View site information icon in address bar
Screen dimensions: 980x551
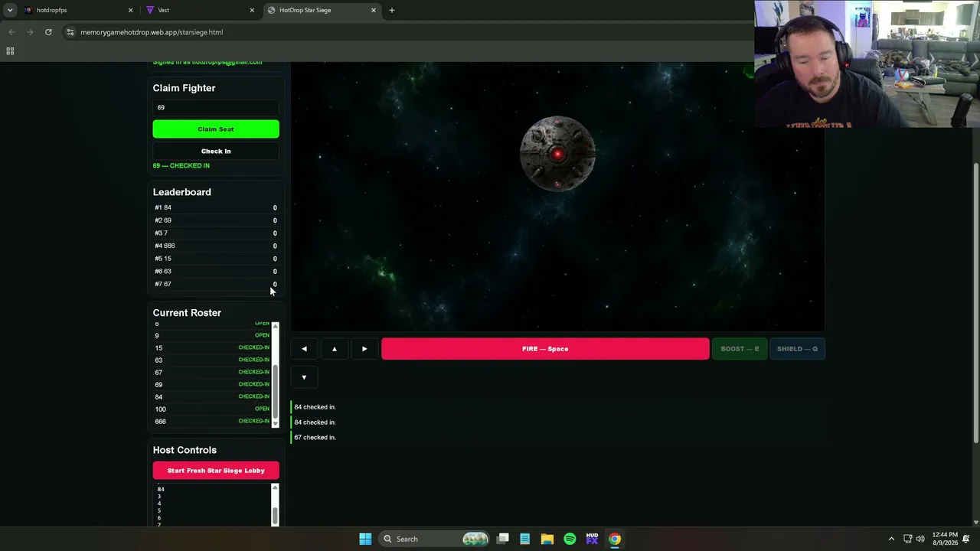(x=70, y=32)
